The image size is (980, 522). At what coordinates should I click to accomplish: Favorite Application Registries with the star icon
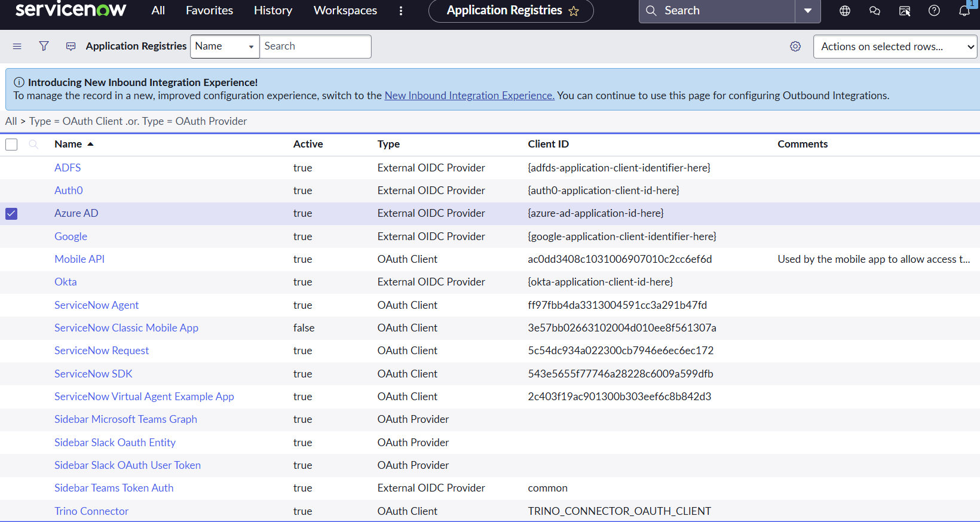point(574,11)
